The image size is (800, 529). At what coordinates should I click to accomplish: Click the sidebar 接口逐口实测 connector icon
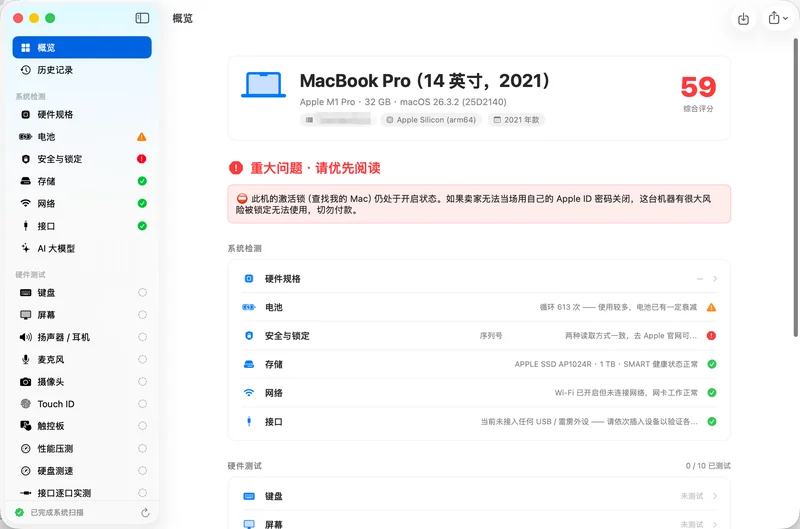coord(26,493)
